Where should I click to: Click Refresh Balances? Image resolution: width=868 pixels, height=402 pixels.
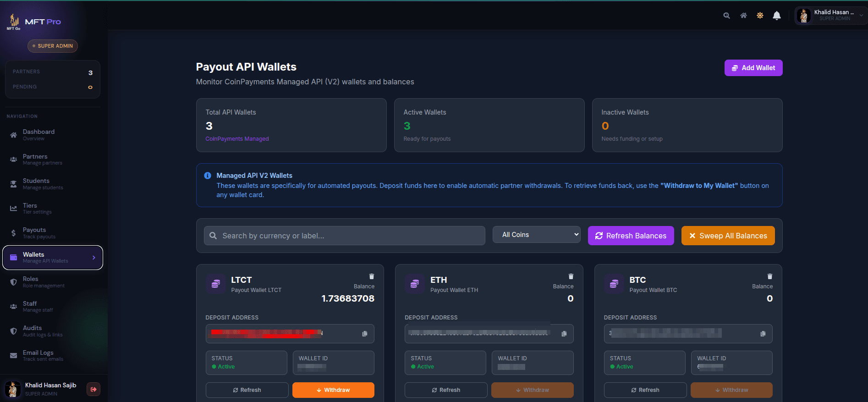631,236
